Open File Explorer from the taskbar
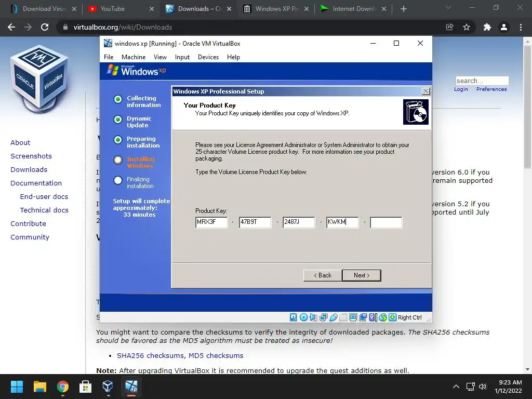The width and height of the screenshot is (532, 399). point(39,387)
